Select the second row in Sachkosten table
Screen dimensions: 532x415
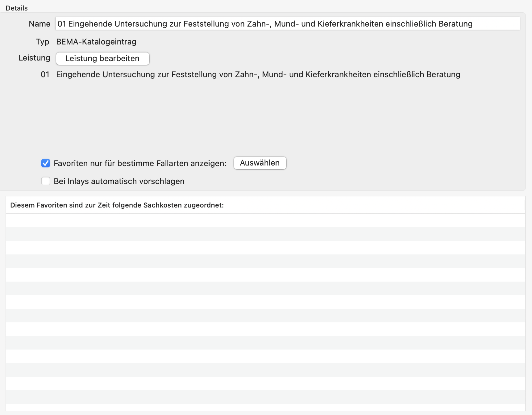click(x=265, y=234)
